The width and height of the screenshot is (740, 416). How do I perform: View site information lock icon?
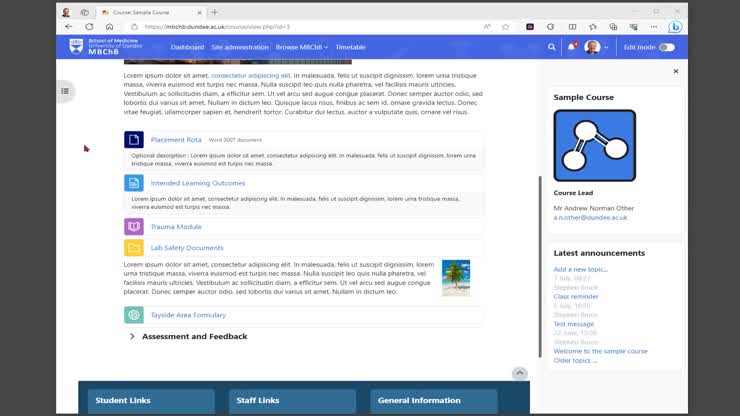pyautogui.click(x=135, y=27)
